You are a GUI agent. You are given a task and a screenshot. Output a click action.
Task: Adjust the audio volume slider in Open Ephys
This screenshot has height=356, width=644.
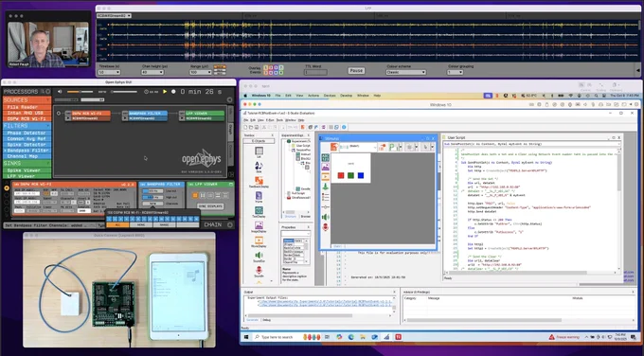click(x=80, y=92)
